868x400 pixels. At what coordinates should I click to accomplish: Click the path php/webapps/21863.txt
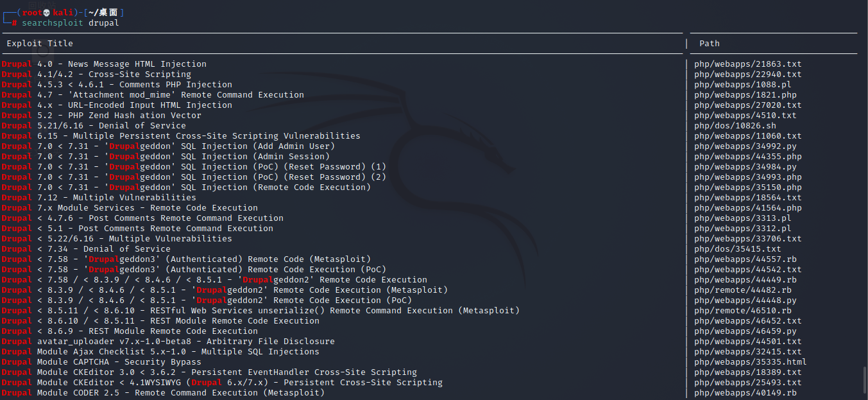[748, 64]
